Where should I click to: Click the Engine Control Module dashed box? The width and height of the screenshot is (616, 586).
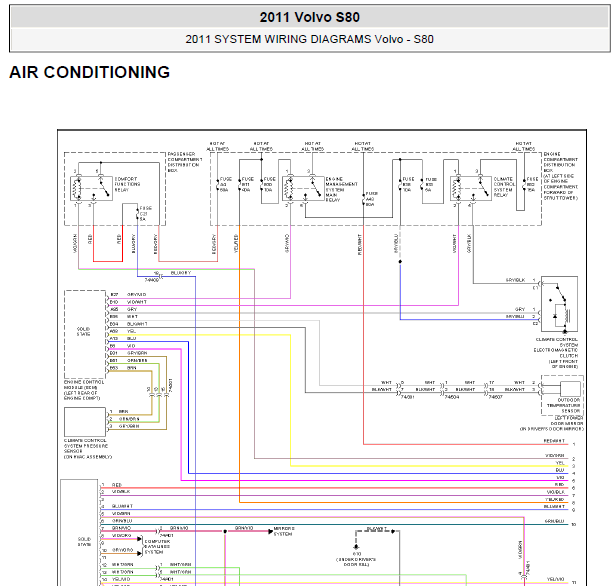[85, 334]
